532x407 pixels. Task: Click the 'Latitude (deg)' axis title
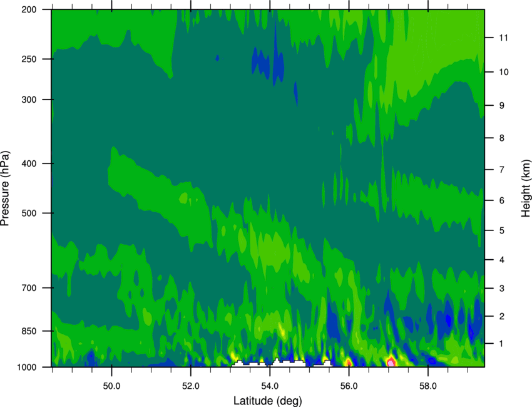coord(268,401)
